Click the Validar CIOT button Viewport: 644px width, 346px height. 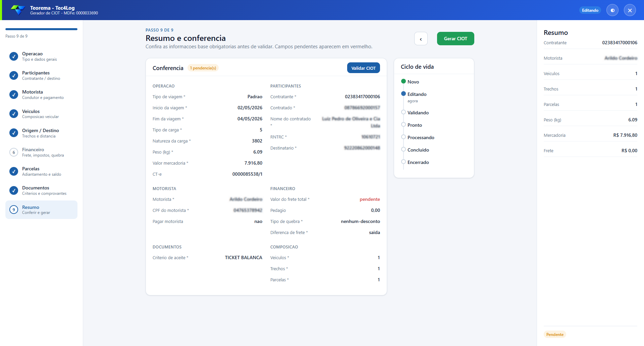364,68
